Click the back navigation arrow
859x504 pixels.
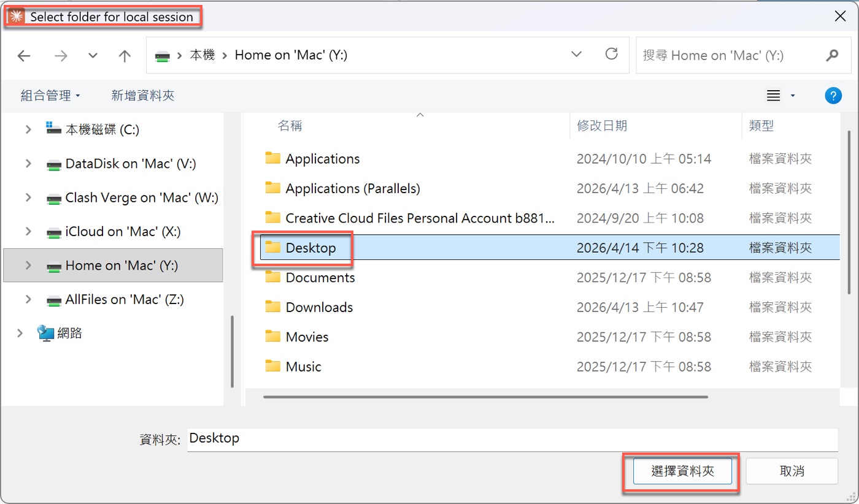24,56
